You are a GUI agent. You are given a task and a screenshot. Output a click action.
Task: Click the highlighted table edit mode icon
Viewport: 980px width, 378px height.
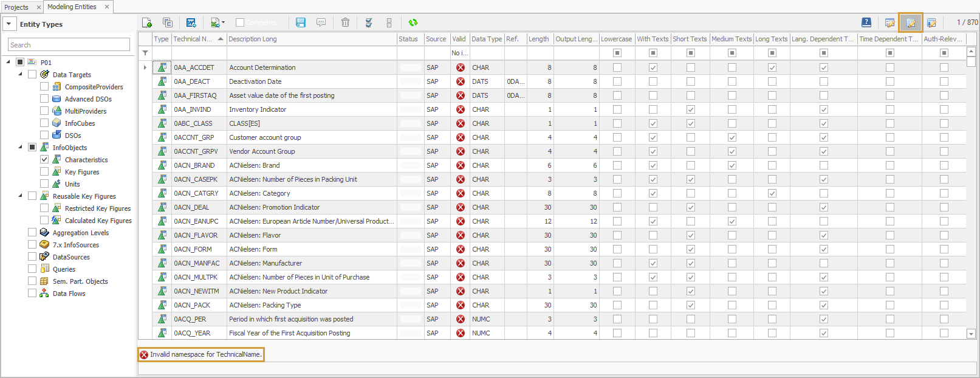point(910,22)
